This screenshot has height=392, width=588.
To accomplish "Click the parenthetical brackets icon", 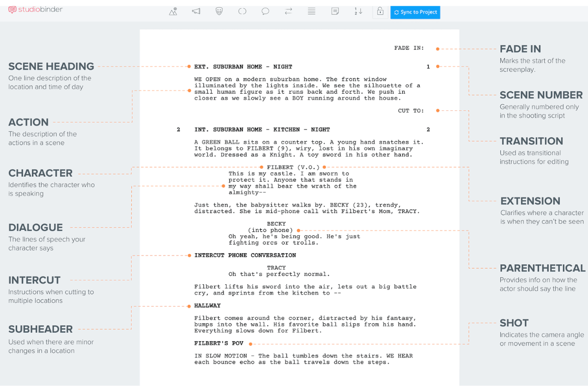I will pyautogui.click(x=242, y=12).
